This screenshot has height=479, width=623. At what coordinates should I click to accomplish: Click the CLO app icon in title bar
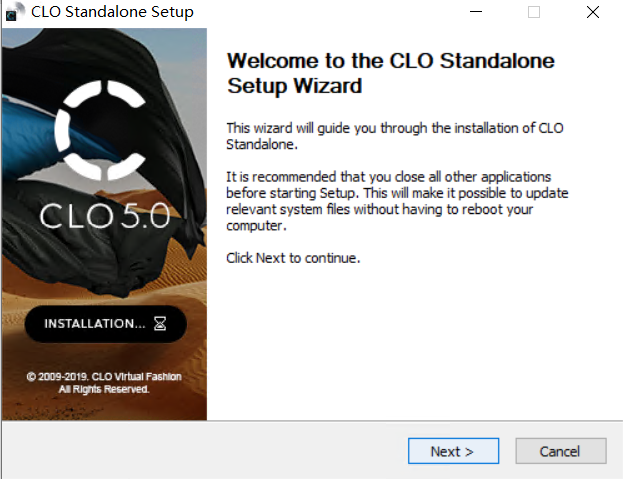point(14,13)
